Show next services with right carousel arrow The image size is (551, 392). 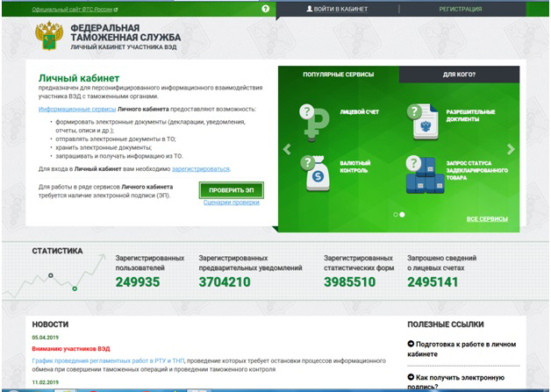511,149
